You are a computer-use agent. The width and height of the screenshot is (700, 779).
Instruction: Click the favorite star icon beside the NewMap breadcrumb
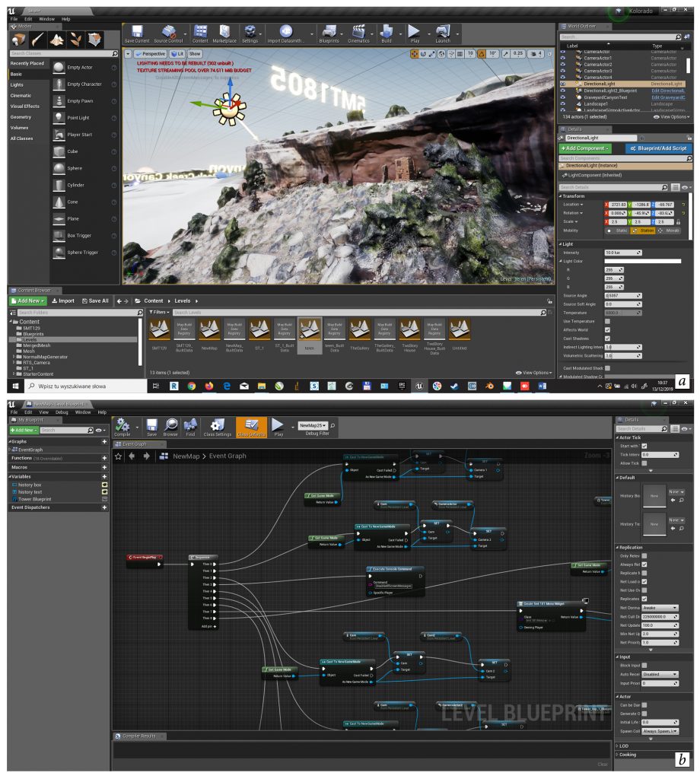(118, 456)
